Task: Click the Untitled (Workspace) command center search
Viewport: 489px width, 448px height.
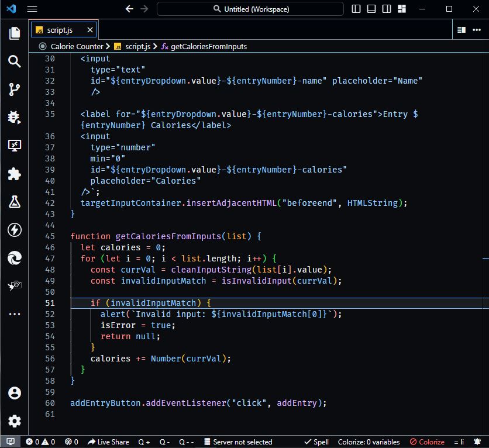Action: 250,9
